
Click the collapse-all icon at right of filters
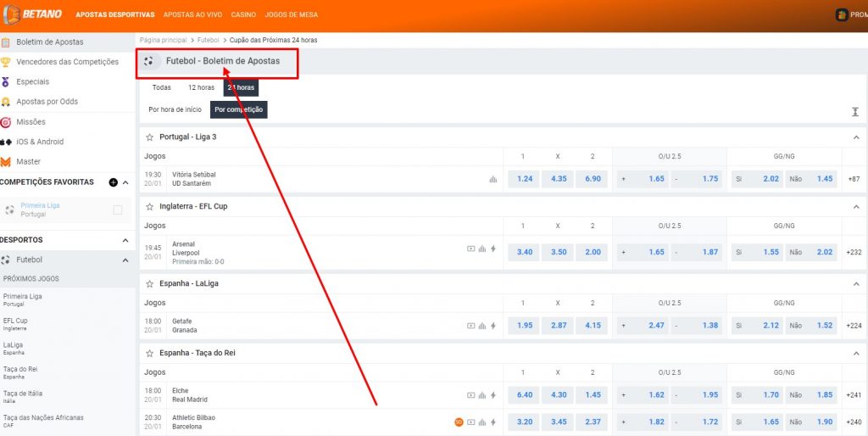point(855,112)
